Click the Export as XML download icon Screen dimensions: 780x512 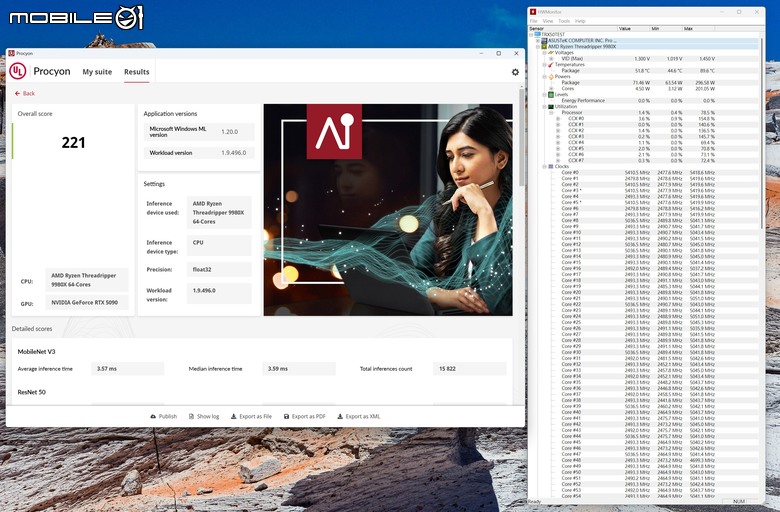[340, 416]
